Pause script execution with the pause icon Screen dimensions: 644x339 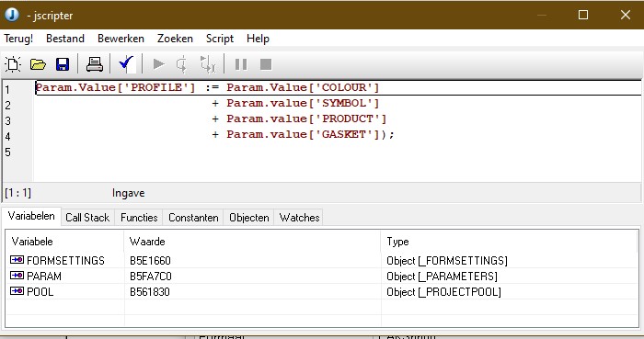[x=241, y=64]
